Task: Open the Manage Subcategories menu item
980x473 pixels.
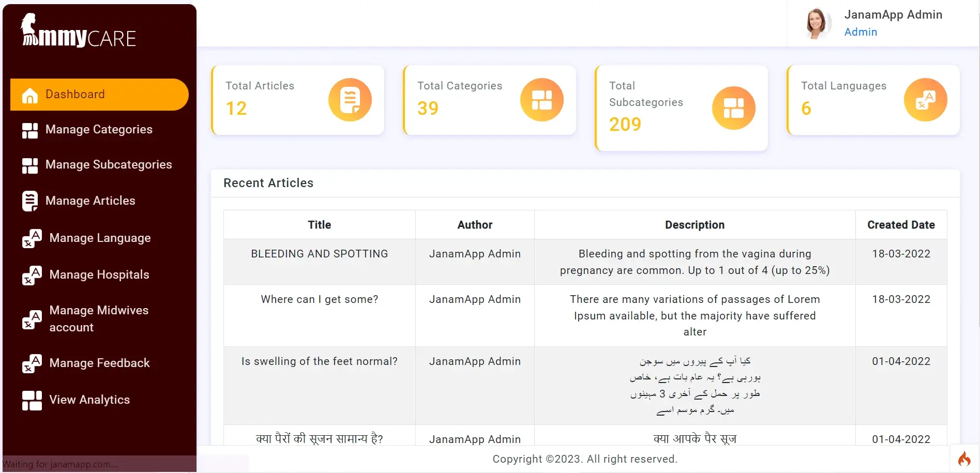Action: click(x=108, y=165)
